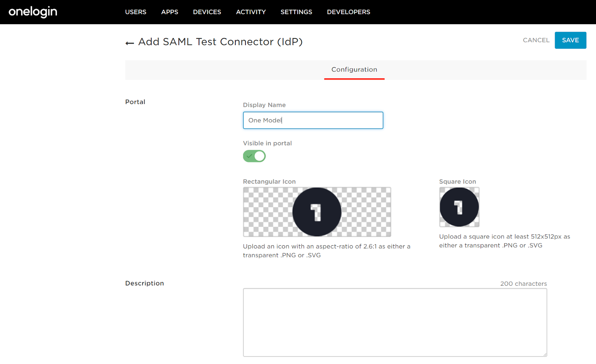Toggle the Visible in portal switch
Screen dimensions: 596x364
(x=254, y=156)
